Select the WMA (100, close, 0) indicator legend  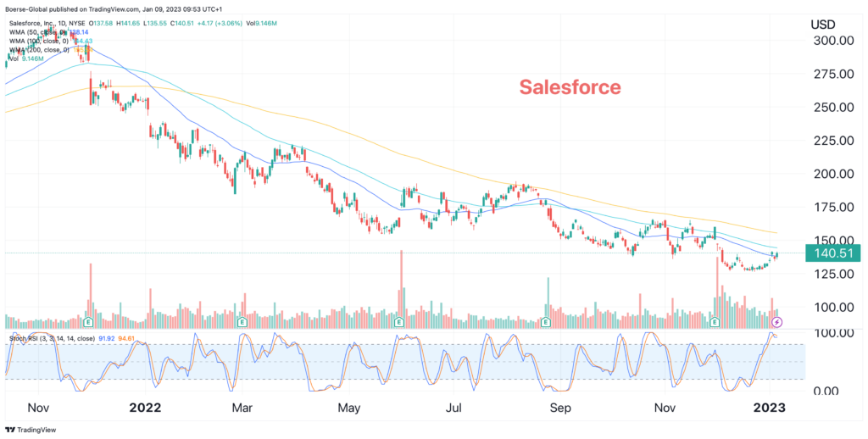click(39, 41)
